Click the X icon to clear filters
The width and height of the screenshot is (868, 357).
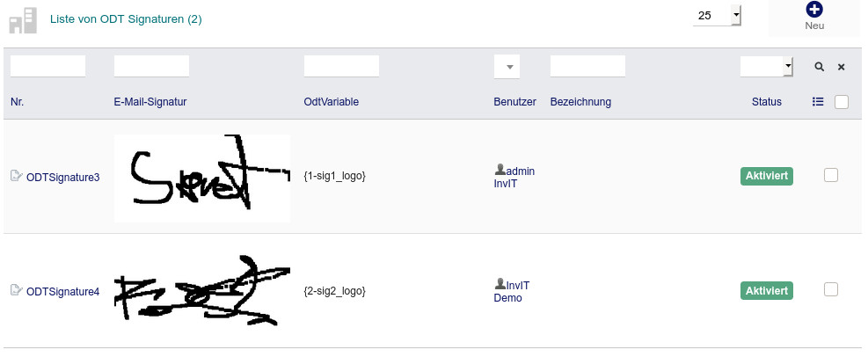click(x=841, y=67)
